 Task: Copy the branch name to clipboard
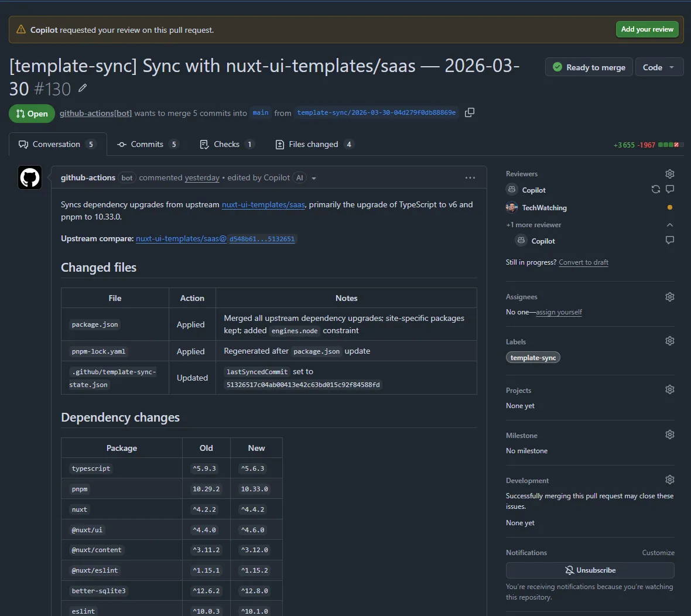click(x=470, y=112)
